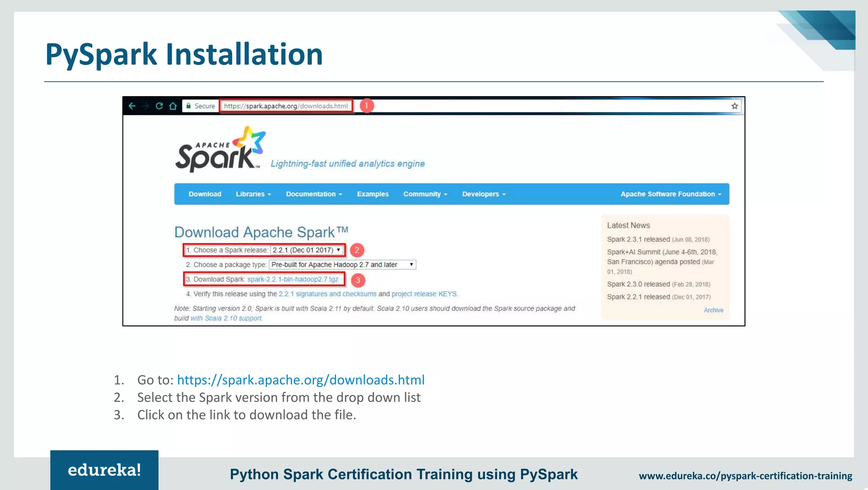868x490 pixels.
Task: Expand the Community dropdown menu
Action: tap(425, 194)
